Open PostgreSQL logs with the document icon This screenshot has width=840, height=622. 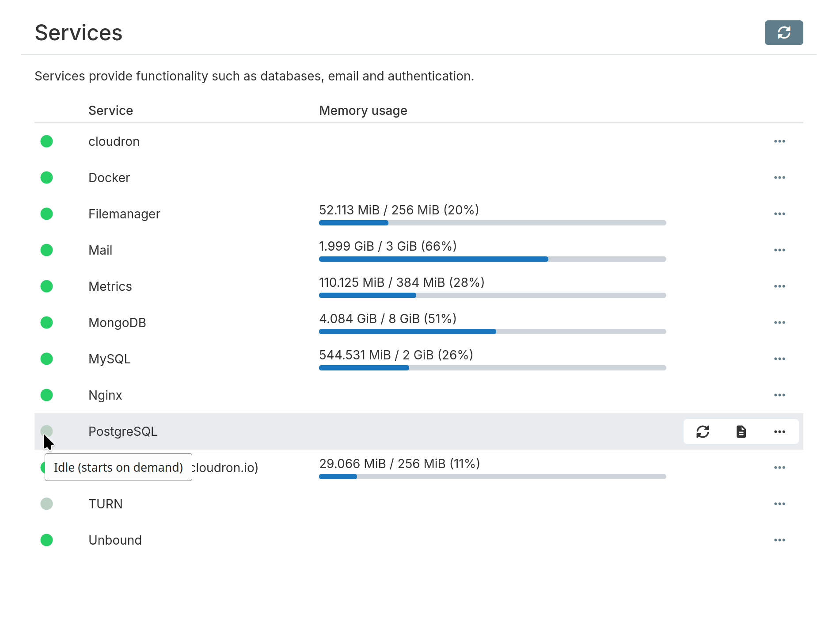pos(741,431)
